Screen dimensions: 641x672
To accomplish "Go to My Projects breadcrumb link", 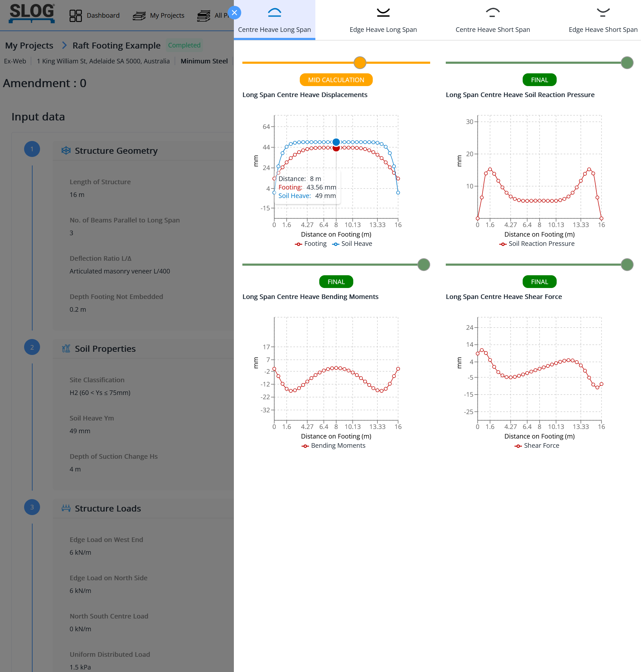I will [x=29, y=46].
